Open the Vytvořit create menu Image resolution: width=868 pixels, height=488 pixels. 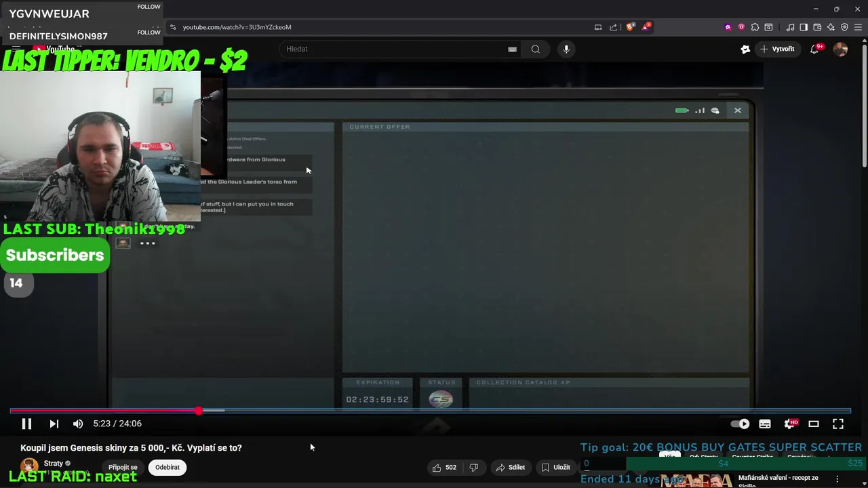coord(777,49)
